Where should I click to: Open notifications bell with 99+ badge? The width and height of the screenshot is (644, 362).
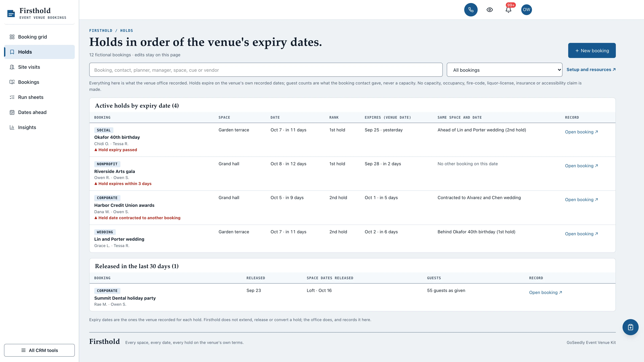pos(508,10)
